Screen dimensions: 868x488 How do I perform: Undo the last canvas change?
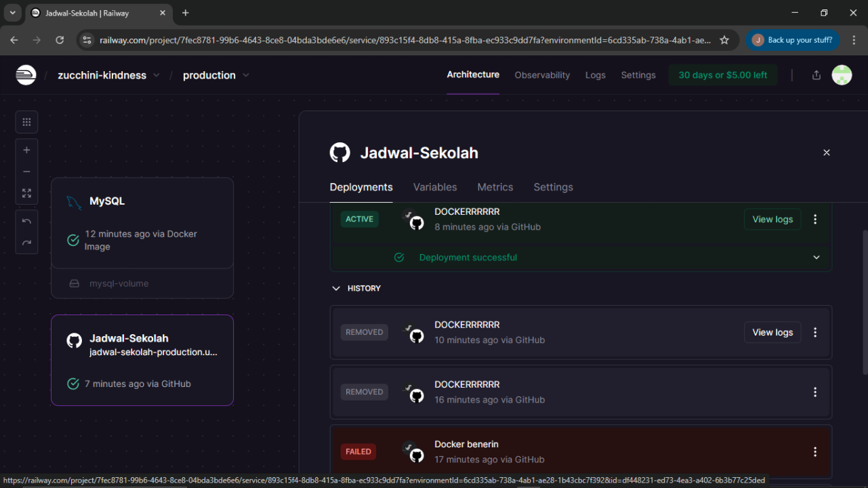coord(26,222)
